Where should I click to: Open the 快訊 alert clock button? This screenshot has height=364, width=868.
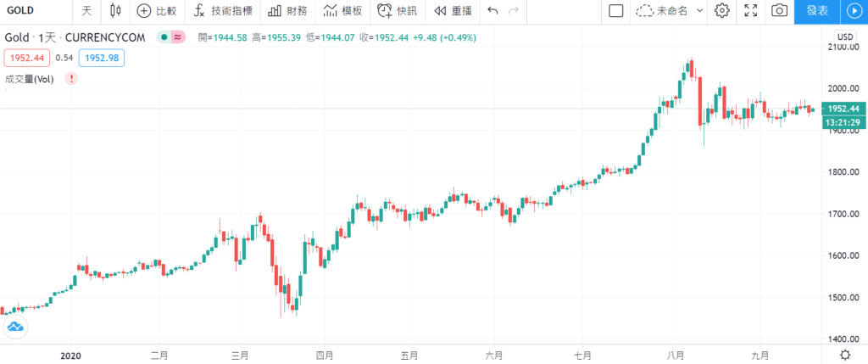[x=397, y=10]
